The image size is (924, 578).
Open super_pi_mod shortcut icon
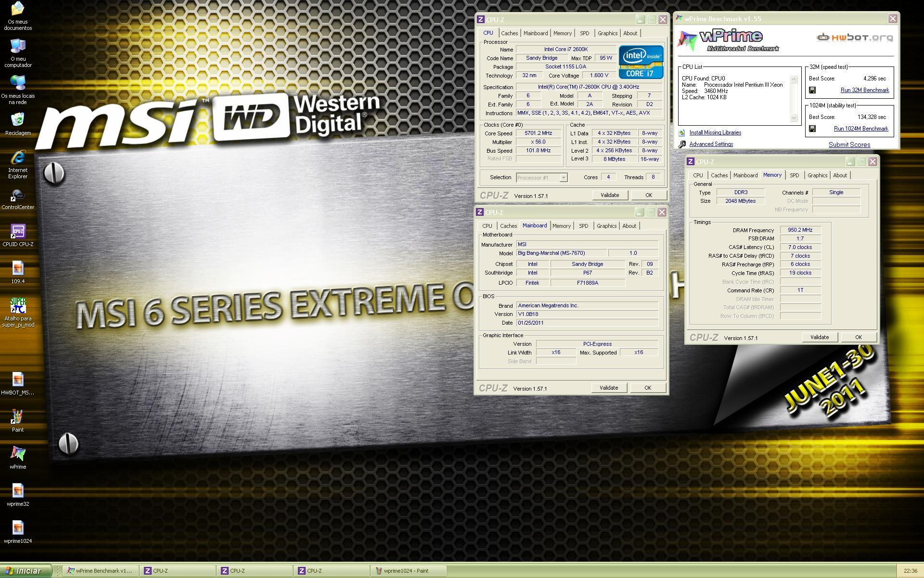tap(18, 313)
